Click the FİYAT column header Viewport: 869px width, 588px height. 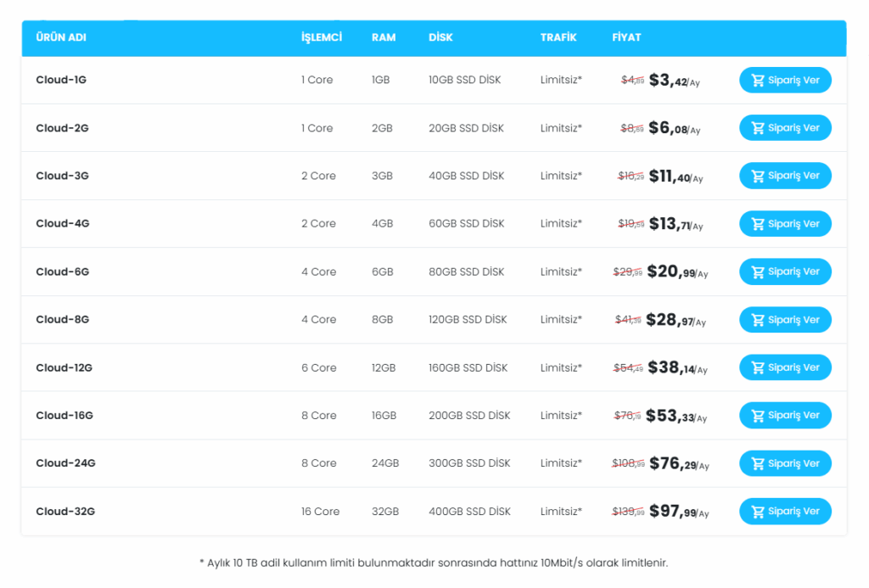[626, 37]
